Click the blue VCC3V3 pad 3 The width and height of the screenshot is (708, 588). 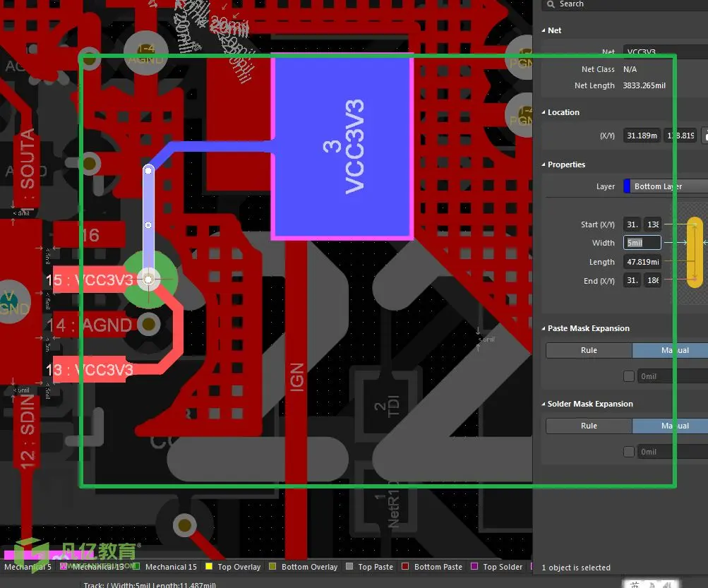(x=343, y=146)
